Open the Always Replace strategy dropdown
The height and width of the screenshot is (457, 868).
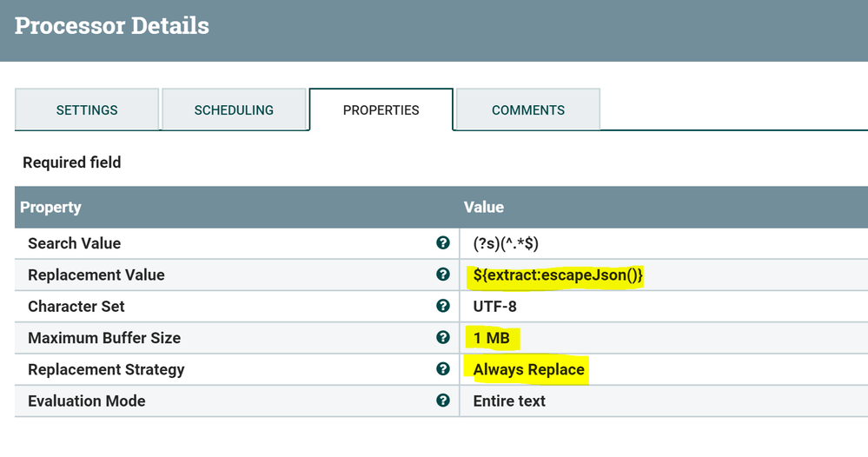[x=528, y=369]
